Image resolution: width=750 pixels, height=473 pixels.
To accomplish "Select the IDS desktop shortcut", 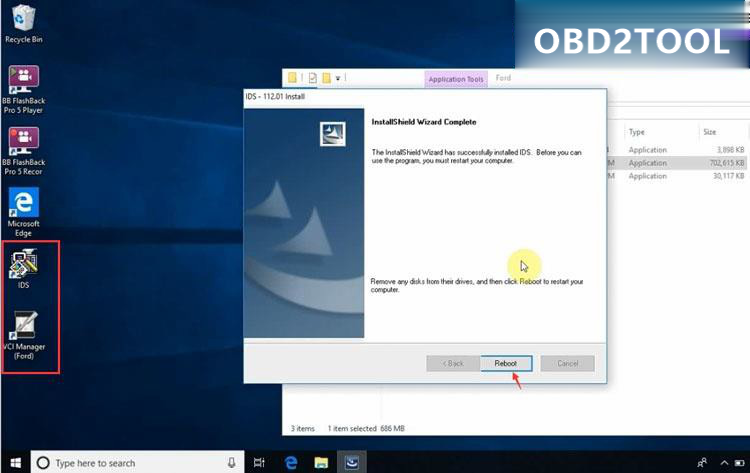I will click(23, 269).
